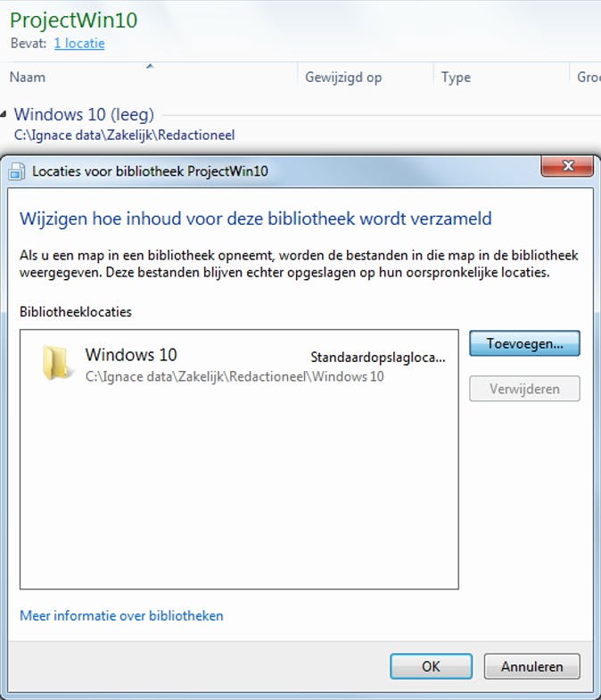Click the Standaardopslagloca... label

click(378, 358)
